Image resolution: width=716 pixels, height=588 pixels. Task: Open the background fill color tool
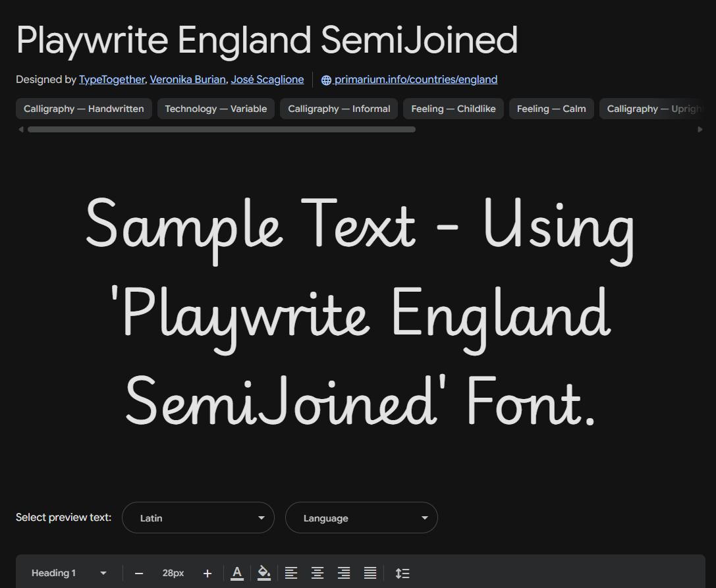pos(264,573)
